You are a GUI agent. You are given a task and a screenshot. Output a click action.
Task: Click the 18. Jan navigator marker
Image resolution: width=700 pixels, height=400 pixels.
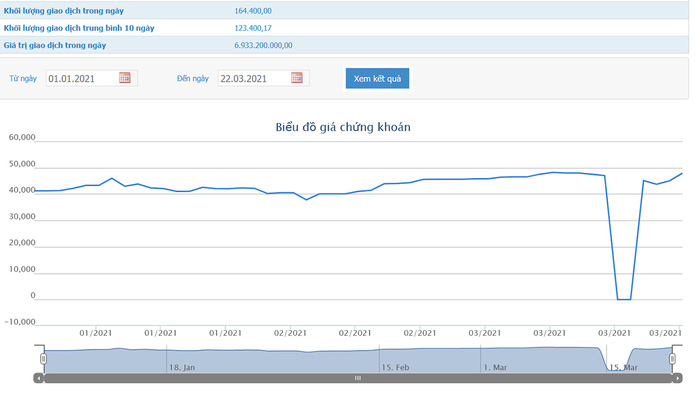coord(181,367)
